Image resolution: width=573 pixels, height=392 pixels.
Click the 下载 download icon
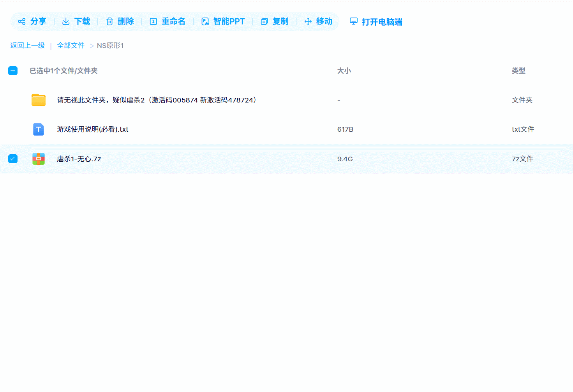(x=65, y=21)
